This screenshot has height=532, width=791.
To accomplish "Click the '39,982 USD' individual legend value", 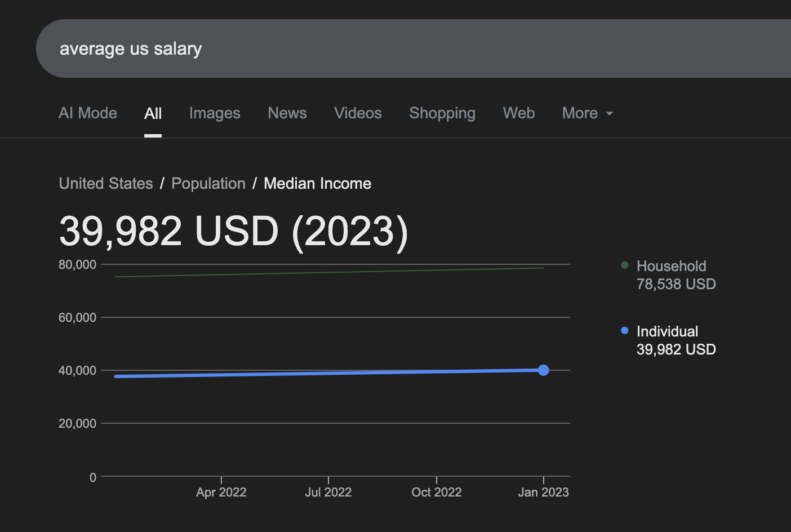I will (676, 349).
